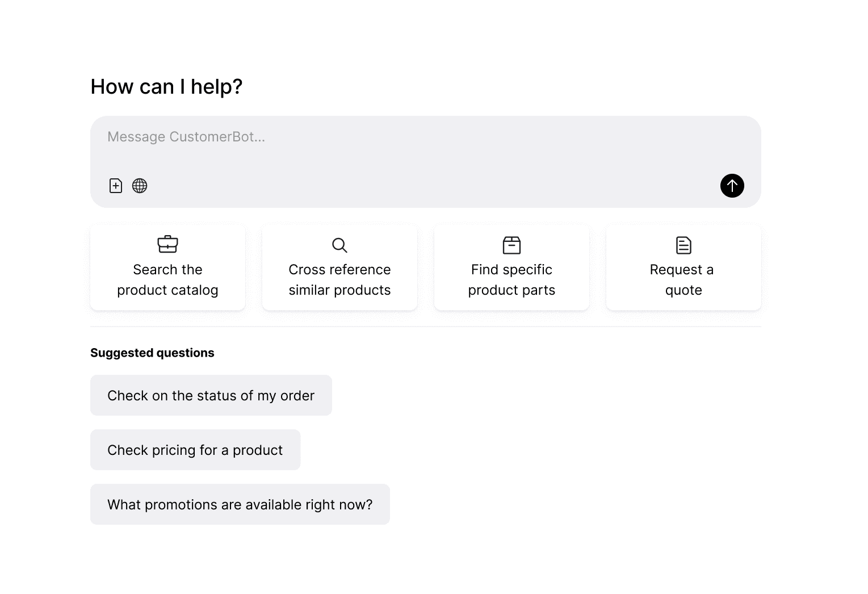
Task: Open the Cross reference similar products card
Action: (x=339, y=267)
